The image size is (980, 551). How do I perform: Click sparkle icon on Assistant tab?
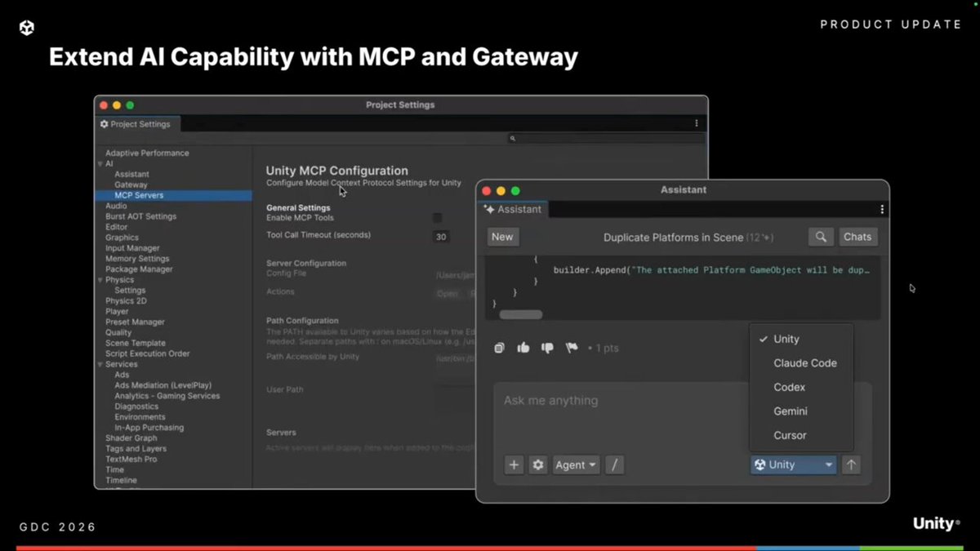489,209
